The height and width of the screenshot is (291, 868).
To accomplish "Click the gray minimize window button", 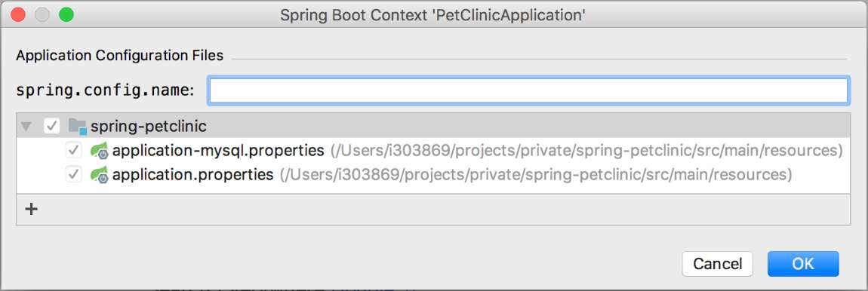I will (42, 15).
